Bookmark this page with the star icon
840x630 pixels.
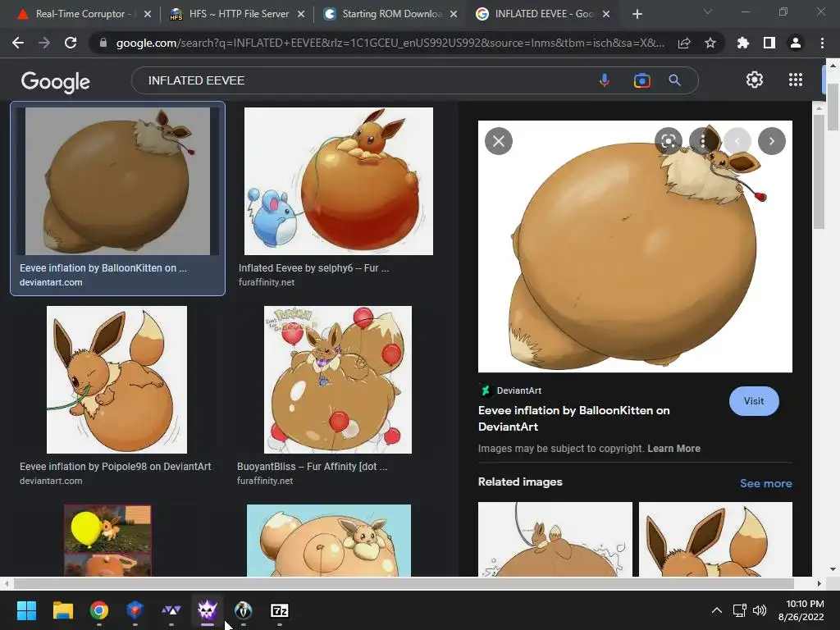(710, 43)
